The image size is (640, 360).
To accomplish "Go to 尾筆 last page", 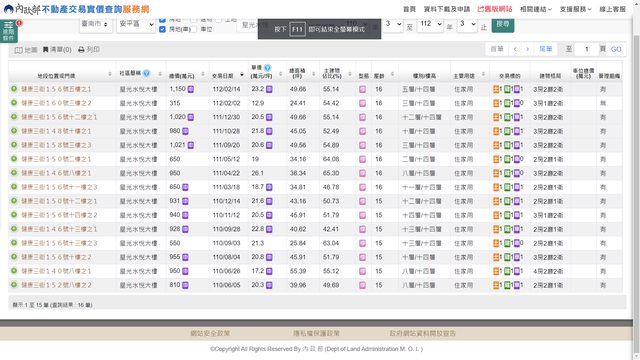I will coord(545,49).
